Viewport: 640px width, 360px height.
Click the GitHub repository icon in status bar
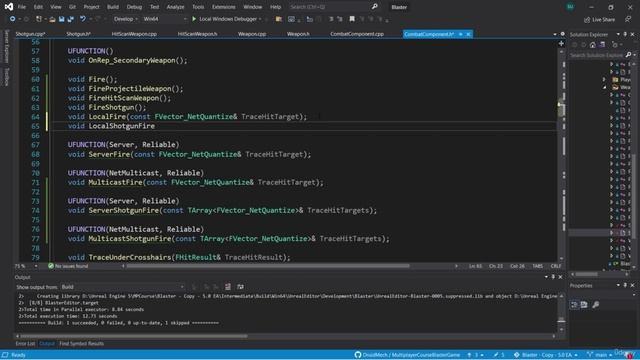[358, 355]
